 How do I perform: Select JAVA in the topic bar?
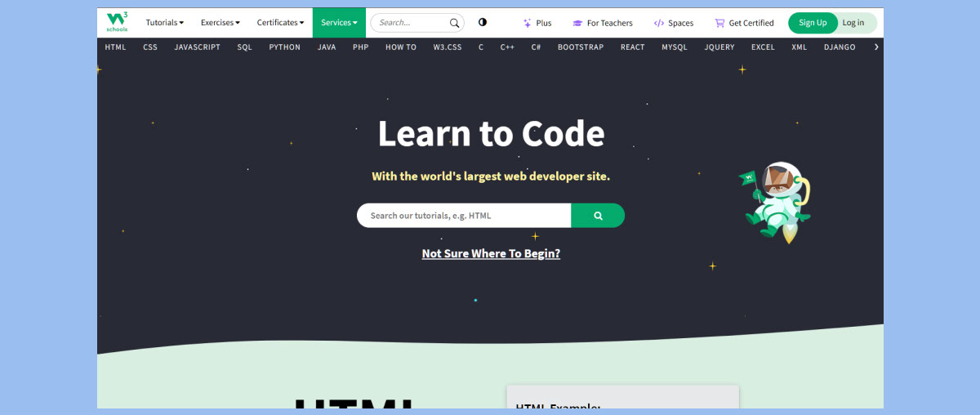[327, 47]
